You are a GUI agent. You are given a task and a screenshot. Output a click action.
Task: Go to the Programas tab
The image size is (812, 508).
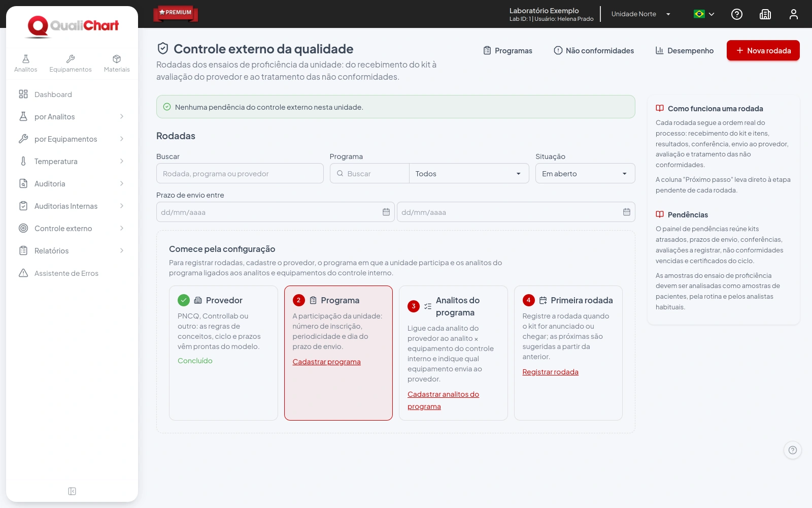(x=507, y=51)
